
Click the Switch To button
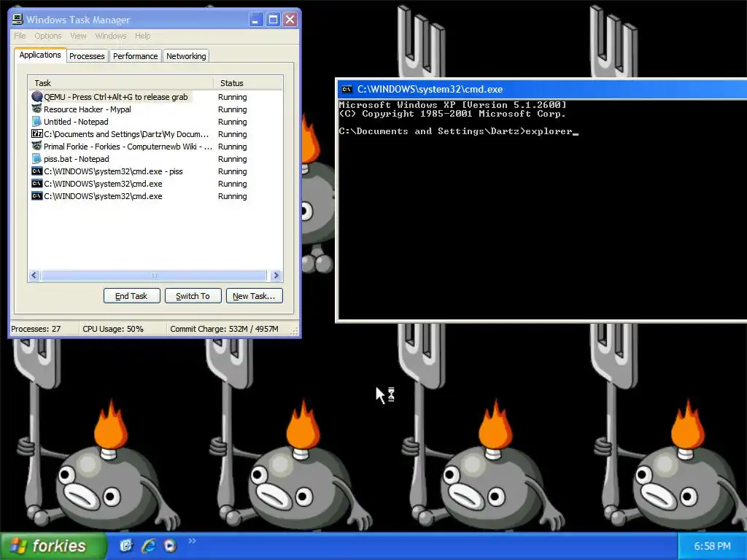pos(193,296)
